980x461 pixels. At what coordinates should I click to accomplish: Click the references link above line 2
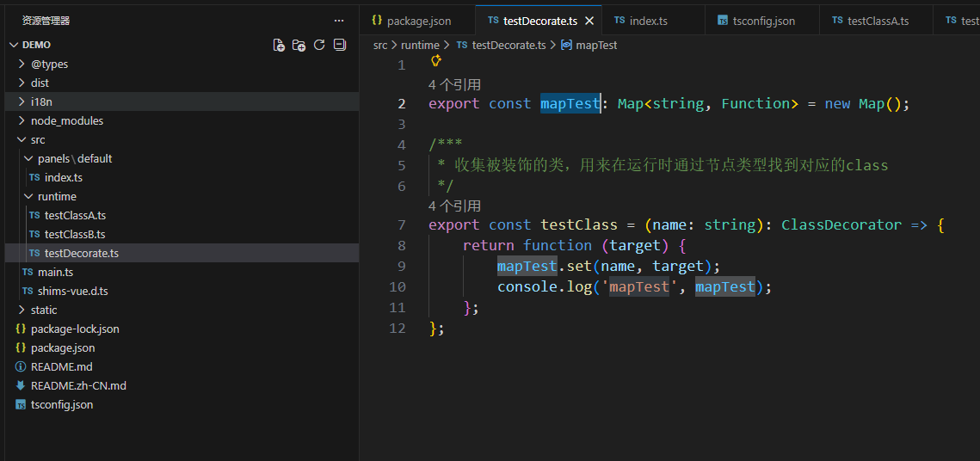tap(454, 84)
